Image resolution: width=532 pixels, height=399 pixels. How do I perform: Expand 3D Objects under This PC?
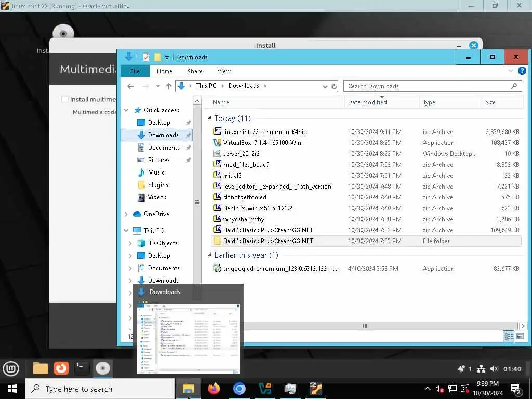130,243
